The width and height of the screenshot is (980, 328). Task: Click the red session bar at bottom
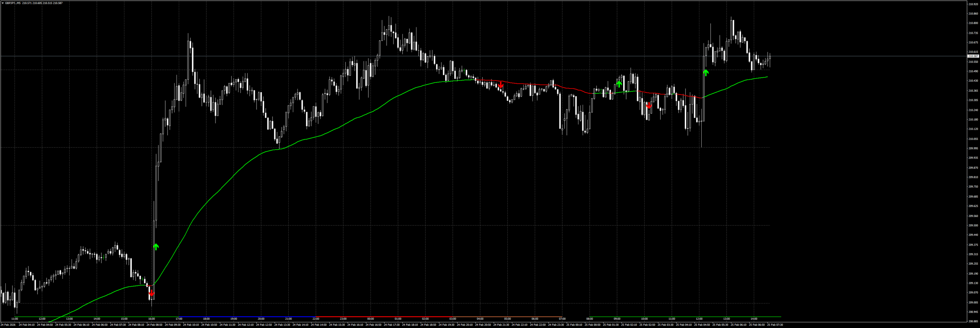[x=383, y=317]
